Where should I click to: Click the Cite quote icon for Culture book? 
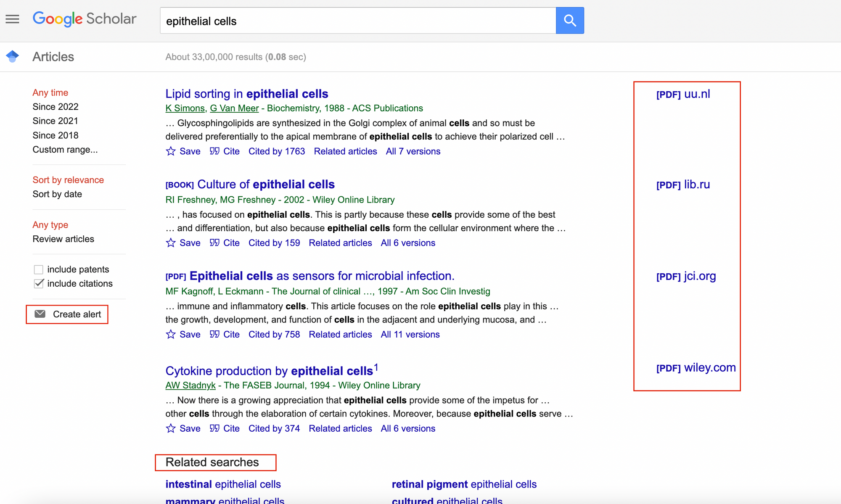[x=214, y=243]
